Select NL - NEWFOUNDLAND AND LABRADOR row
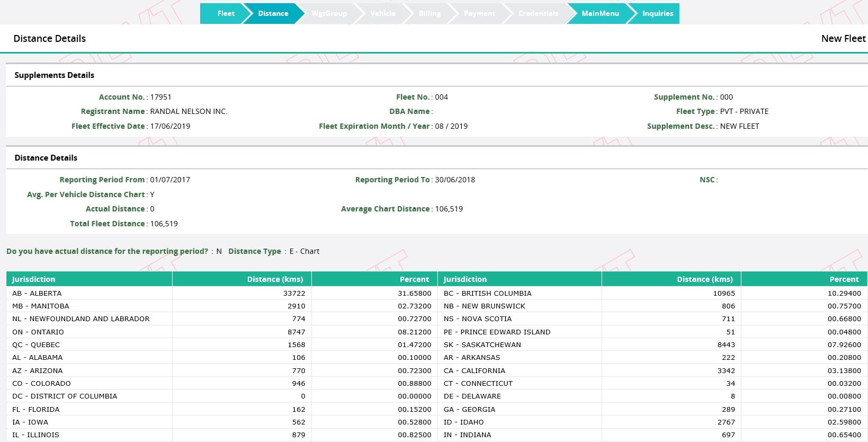This screenshot has height=442, width=868. (222, 319)
